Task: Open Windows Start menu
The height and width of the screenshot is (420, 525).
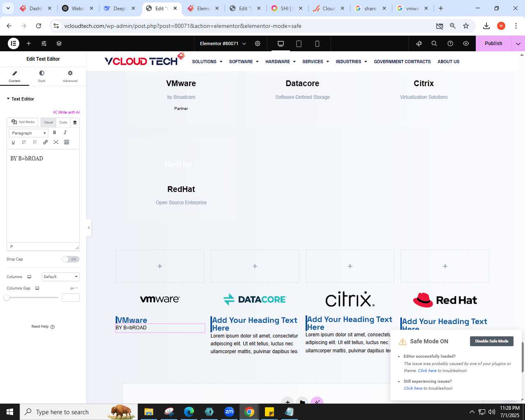Action: 10,412
